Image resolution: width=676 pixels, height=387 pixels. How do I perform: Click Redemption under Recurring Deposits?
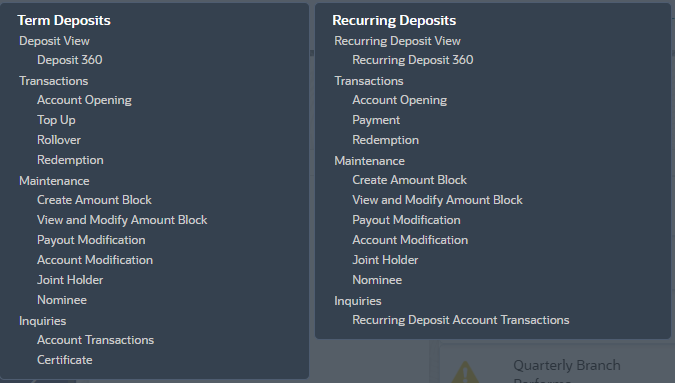pyautogui.click(x=385, y=140)
